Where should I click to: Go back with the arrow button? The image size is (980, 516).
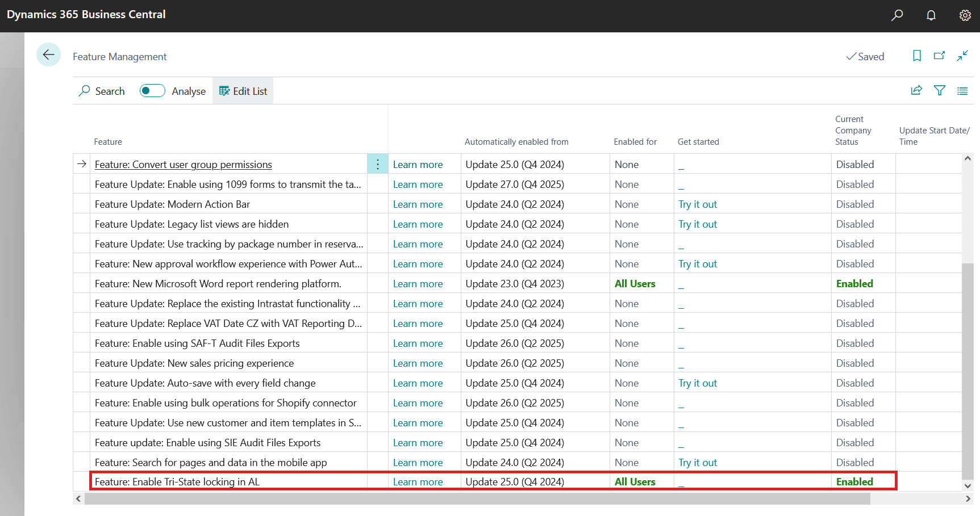coord(49,54)
